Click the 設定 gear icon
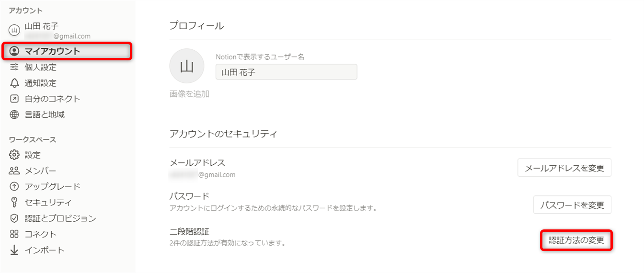 pos(14,155)
